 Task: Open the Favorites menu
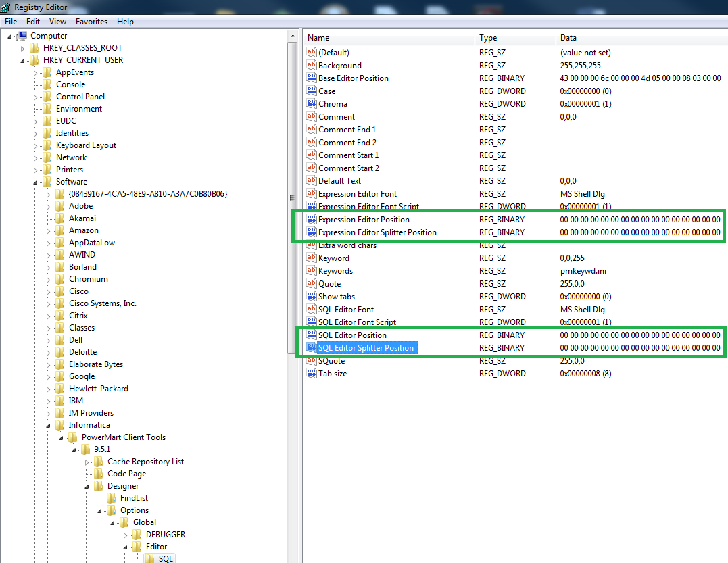click(91, 21)
